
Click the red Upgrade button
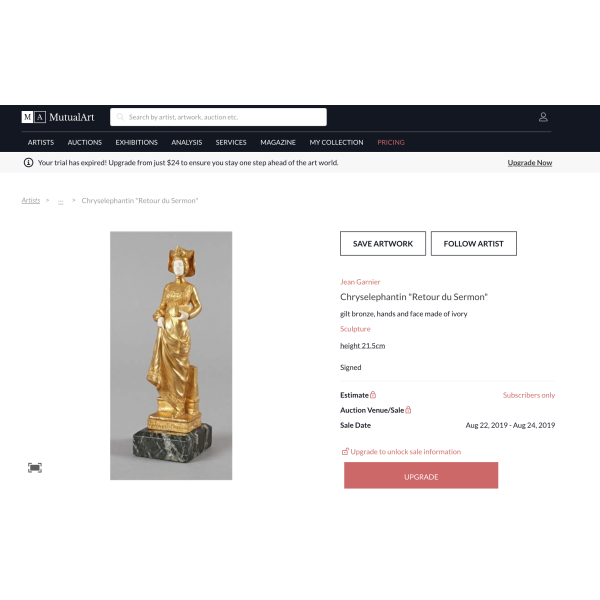click(x=421, y=475)
